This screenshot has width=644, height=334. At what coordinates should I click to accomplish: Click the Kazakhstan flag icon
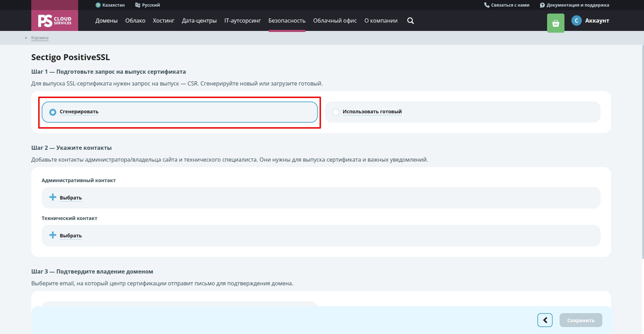pyautogui.click(x=98, y=5)
